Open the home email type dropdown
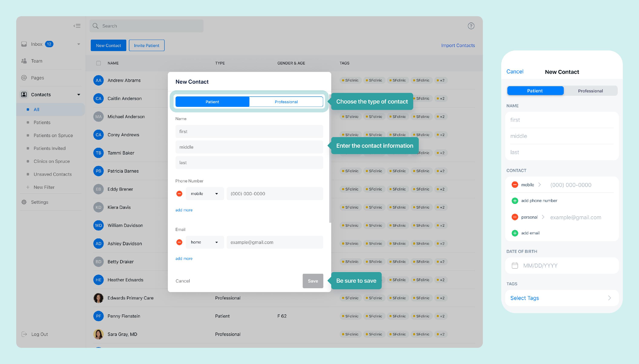 pyautogui.click(x=204, y=242)
